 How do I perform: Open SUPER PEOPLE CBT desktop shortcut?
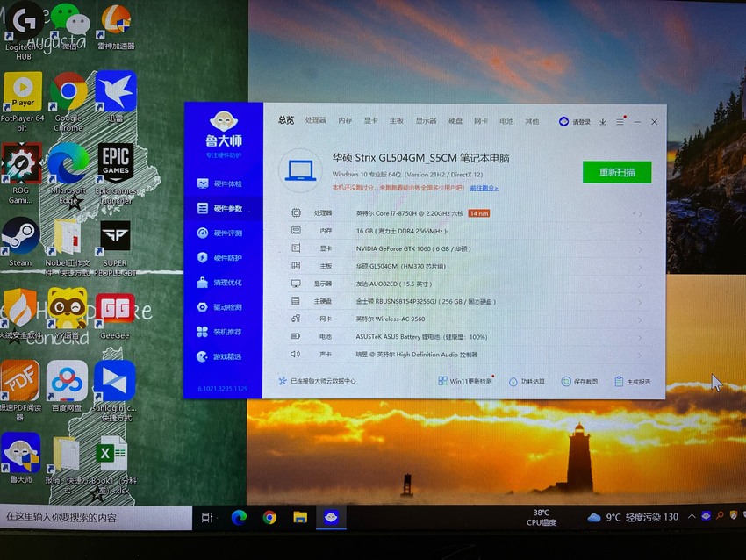pos(115,248)
